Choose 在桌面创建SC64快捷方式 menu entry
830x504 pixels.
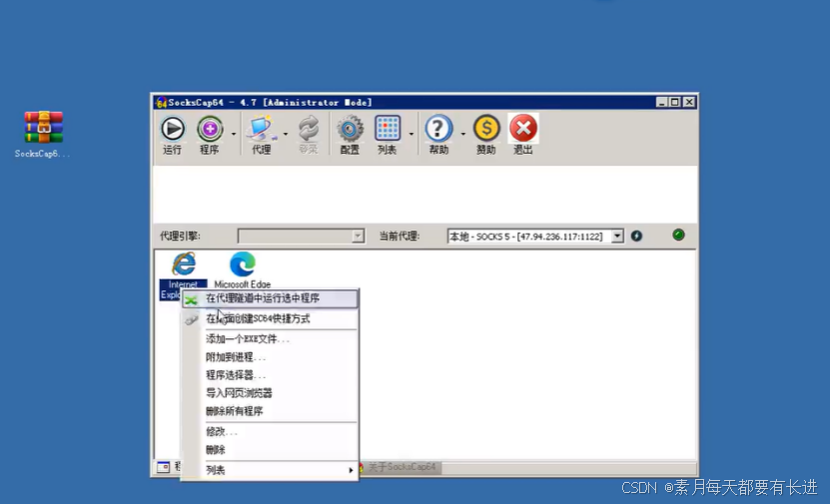pos(270,318)
